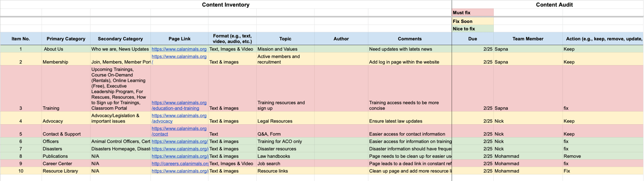The width and height of the screenshot is (644, 181).
Task: Select 'Ensure latest law updates' comment
Action: coord(410,118)
